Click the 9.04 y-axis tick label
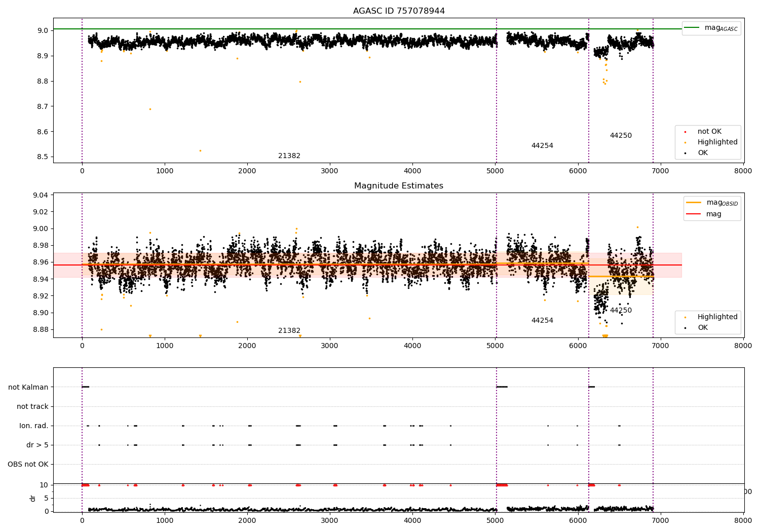This screenshot has width=760, height=532. tap(41, 195)
